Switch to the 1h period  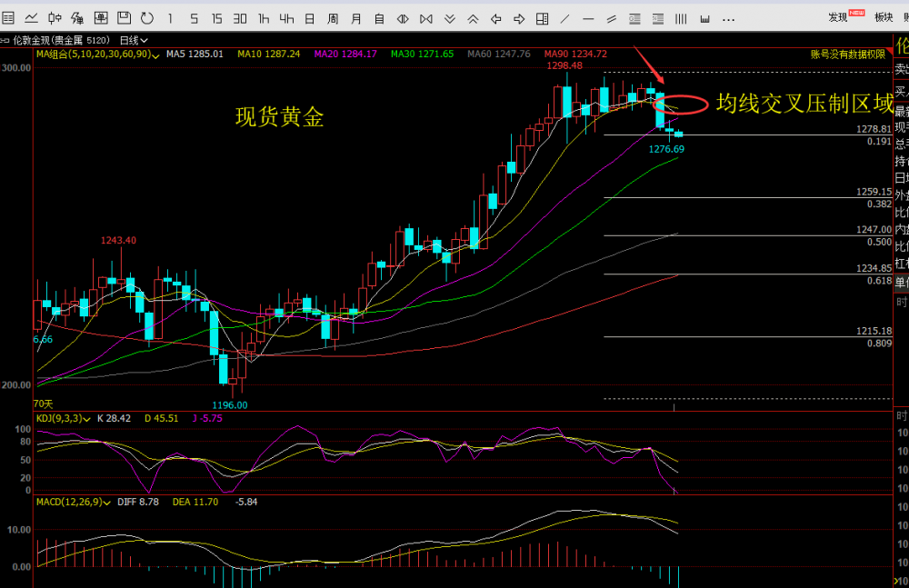(x=264, y=19)
